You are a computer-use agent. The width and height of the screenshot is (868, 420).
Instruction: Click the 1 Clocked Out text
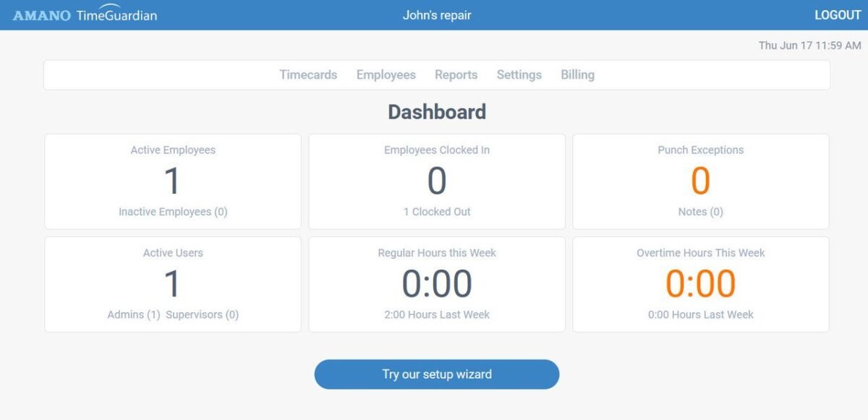click(x=437, y=212)
